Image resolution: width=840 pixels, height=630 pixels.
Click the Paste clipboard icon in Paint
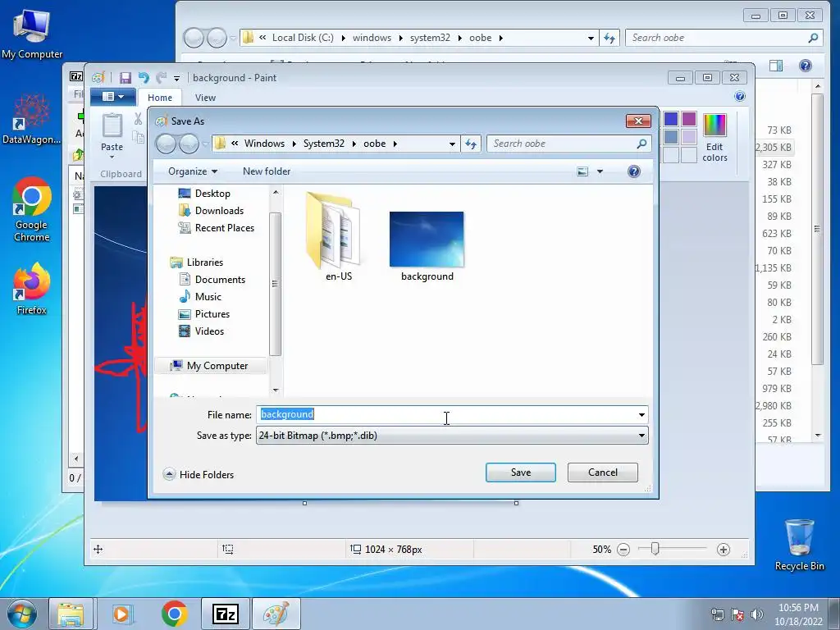click(x=112, y=126)
